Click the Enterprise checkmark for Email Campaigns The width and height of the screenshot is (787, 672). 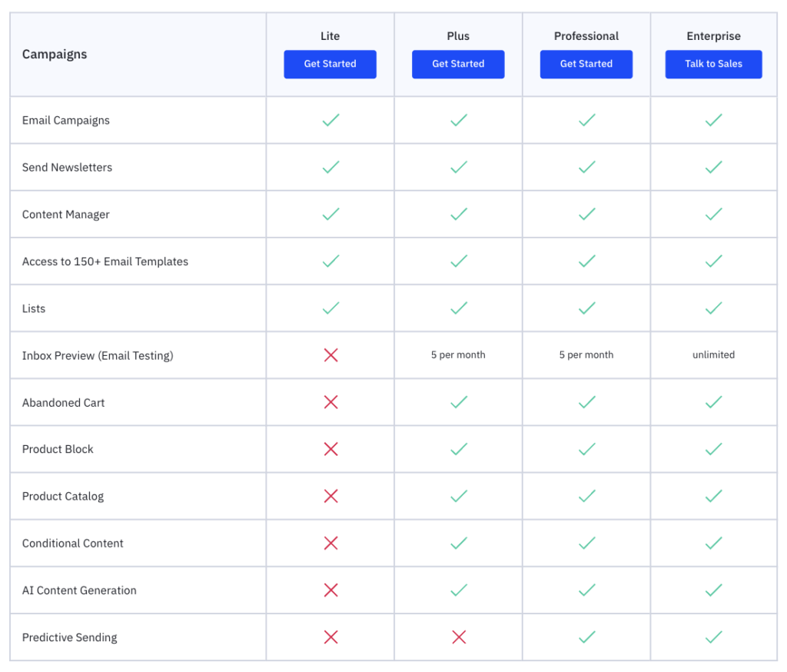coord(714,120)
